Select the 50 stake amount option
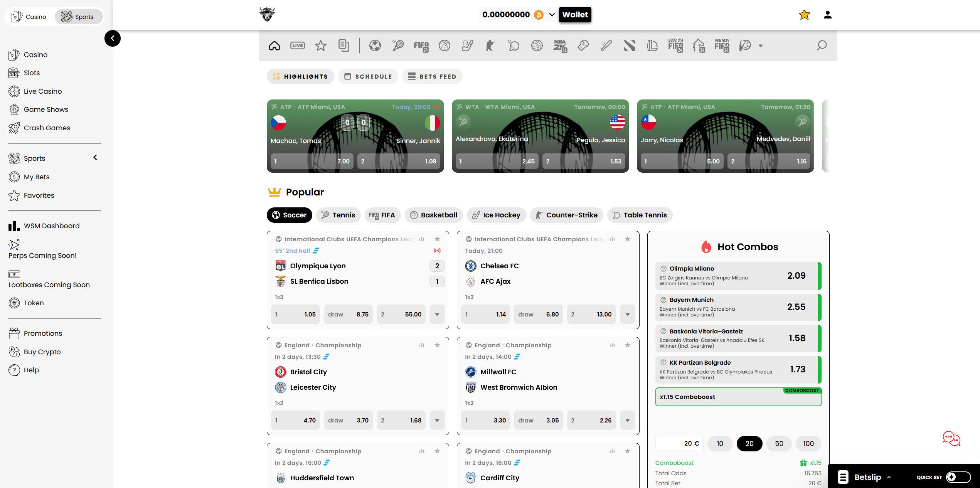The width and height of the screenshot is (980, 488). coord(779,444)
